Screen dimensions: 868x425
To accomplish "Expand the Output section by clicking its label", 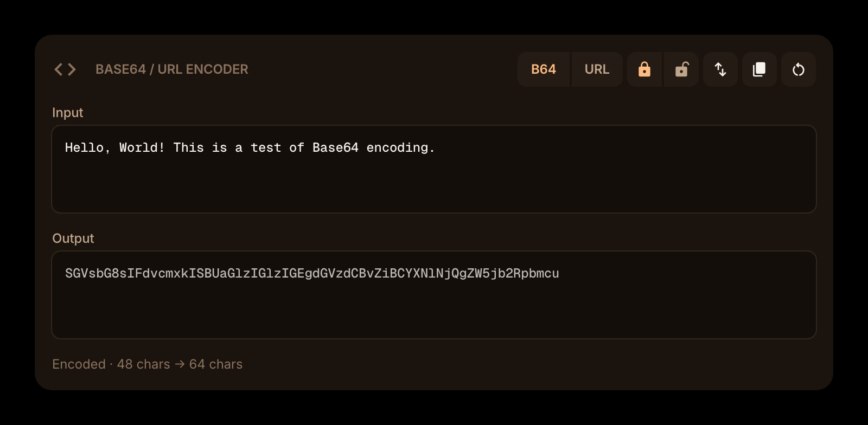I will [x=73, y=238].
